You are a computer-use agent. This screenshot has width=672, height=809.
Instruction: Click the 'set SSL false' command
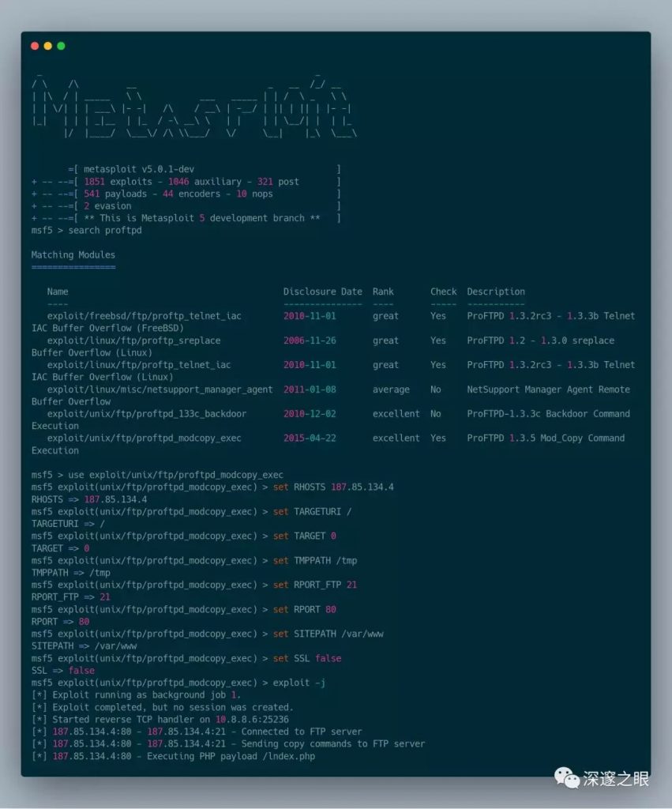307,658
